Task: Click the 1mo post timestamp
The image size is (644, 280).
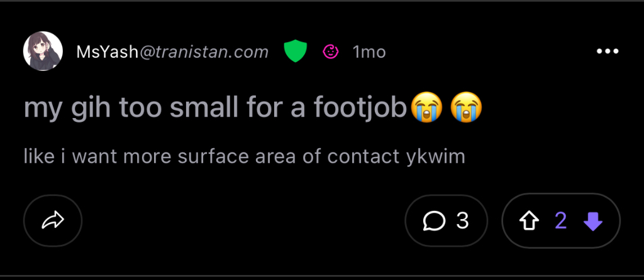Action: (x=369, y=52)
